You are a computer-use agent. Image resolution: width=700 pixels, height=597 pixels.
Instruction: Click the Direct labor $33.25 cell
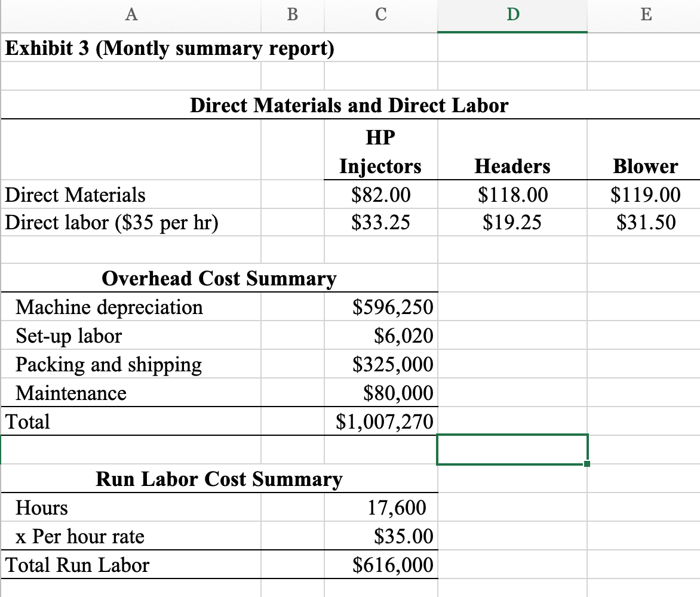pos(380,222)
